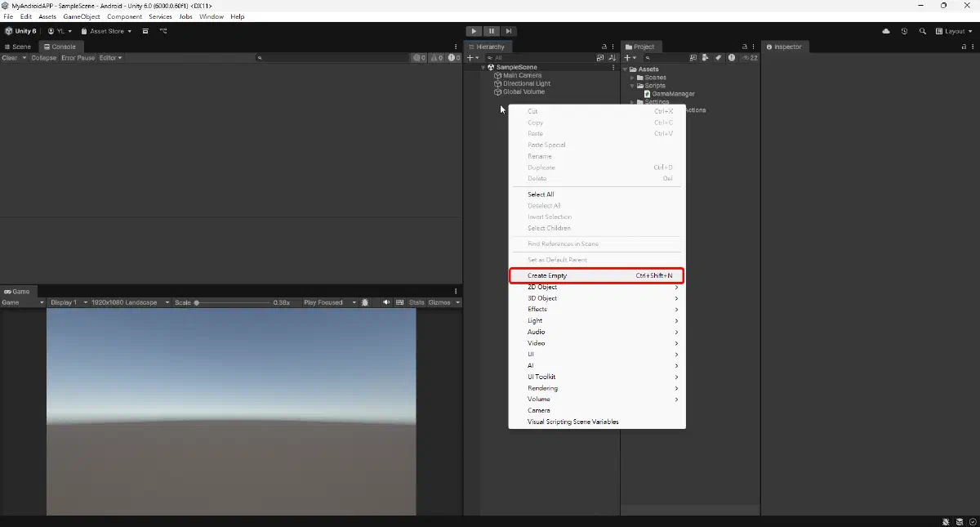This screenshot has height=527, width=980.
Task: Lock the Inspector panel
Action: coord(964,47)
